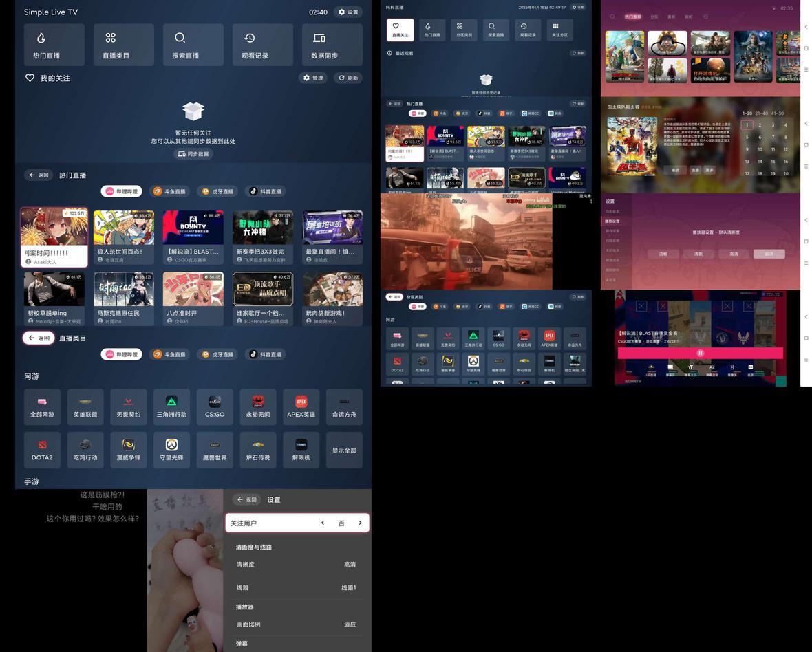Pause the BLAST stream on pink bar
Image resolution: width=812 pixels, height=652 pixels.
[x=700, y=353]
